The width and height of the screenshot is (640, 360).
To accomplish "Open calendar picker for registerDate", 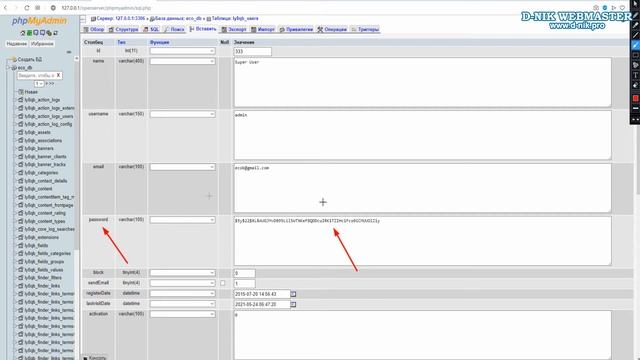I will (x=293, y=294).
